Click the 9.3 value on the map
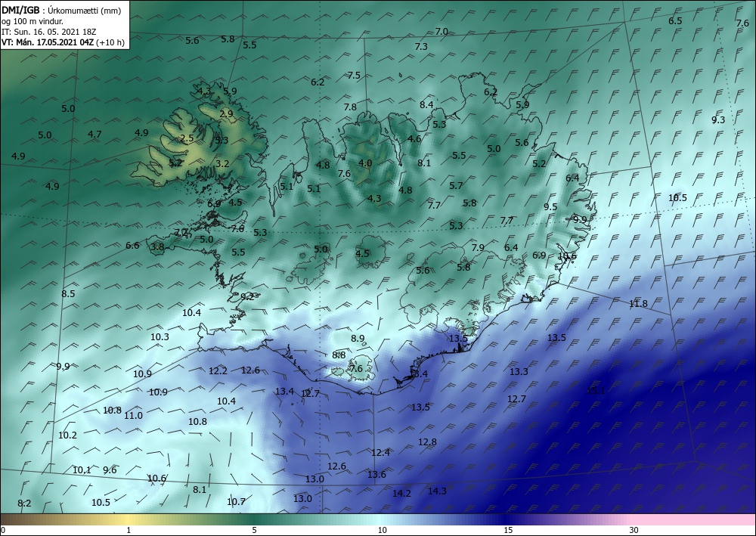 coord(718,120)
